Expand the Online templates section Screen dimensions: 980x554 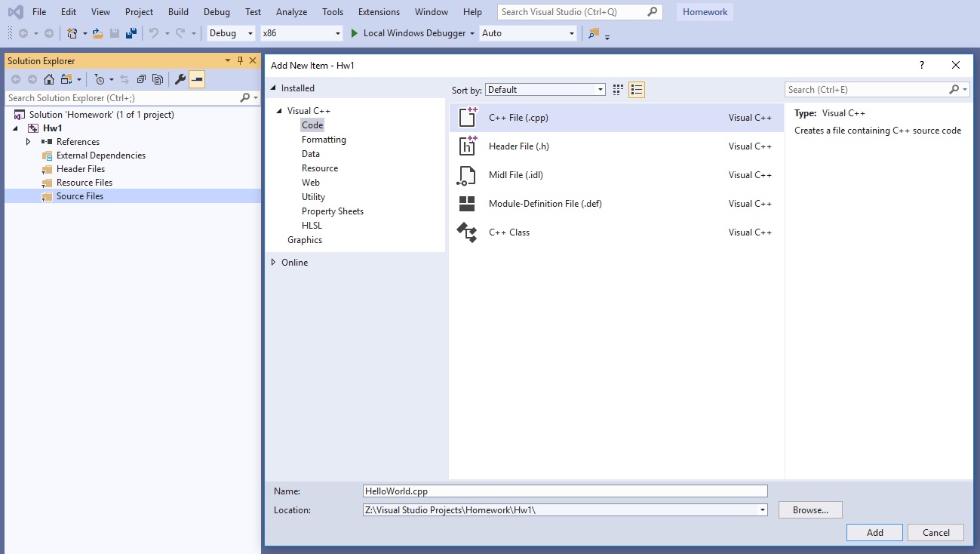pos(274,263)
